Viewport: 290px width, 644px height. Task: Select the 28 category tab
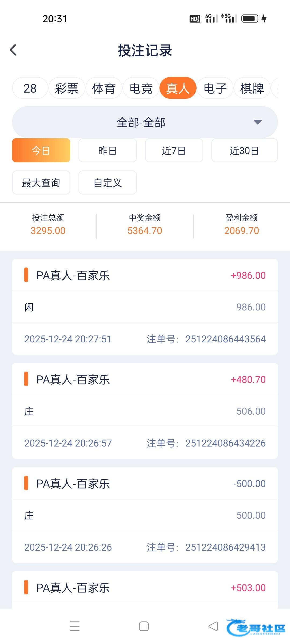pos(30,88)
